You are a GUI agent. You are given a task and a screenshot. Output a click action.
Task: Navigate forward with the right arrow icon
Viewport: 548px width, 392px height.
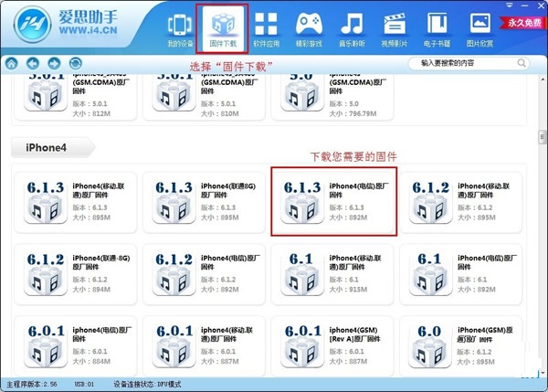coord(54,64)
